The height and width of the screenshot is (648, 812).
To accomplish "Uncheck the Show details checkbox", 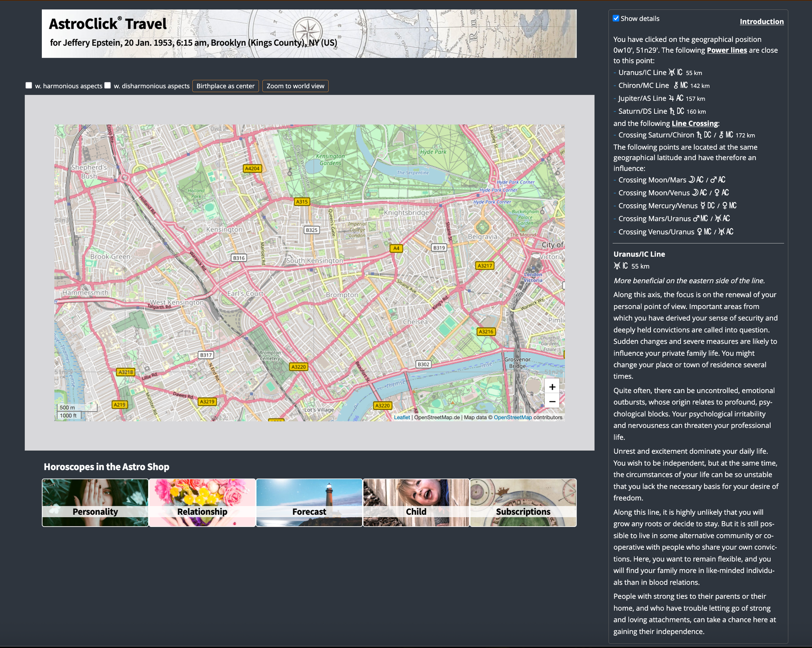I will coord(616,18).
